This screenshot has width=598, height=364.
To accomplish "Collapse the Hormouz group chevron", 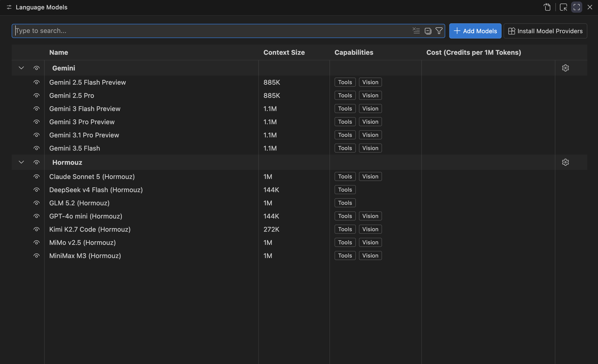I will coord(21,162).
